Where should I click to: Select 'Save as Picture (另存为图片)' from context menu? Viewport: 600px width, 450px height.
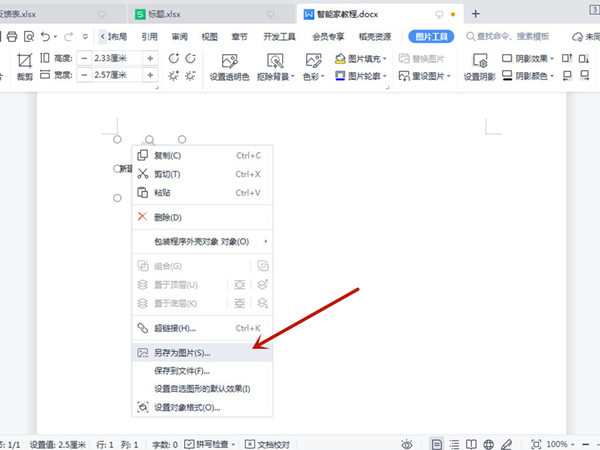(182, 353)
